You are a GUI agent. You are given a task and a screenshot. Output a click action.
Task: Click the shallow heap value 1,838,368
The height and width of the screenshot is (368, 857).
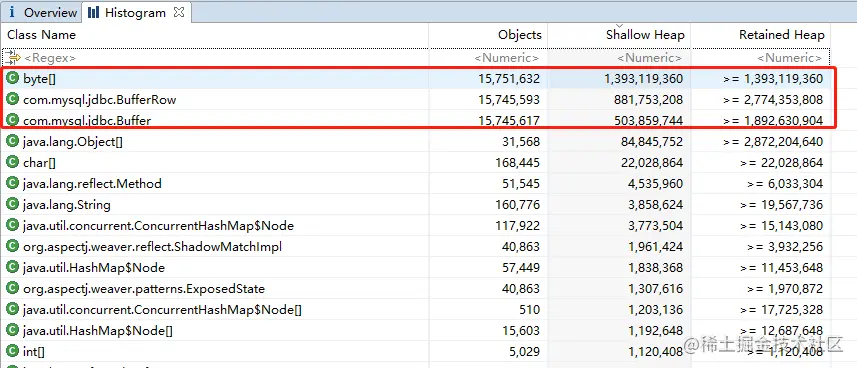[655, 267]
